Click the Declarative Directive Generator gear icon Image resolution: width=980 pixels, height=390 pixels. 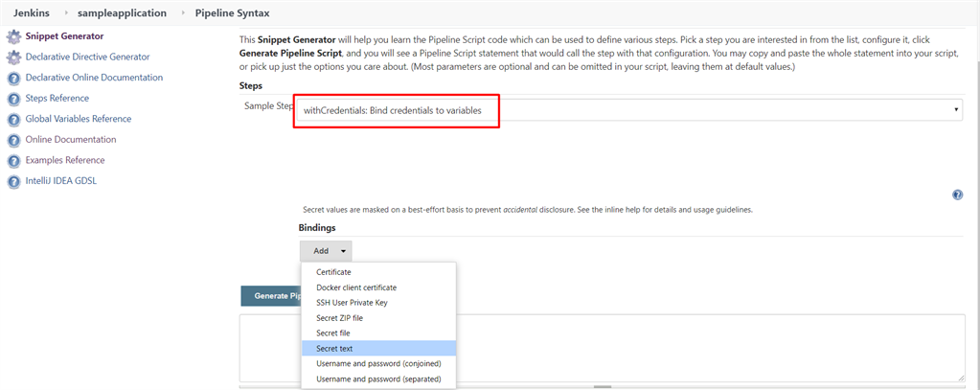coord(13,57)
